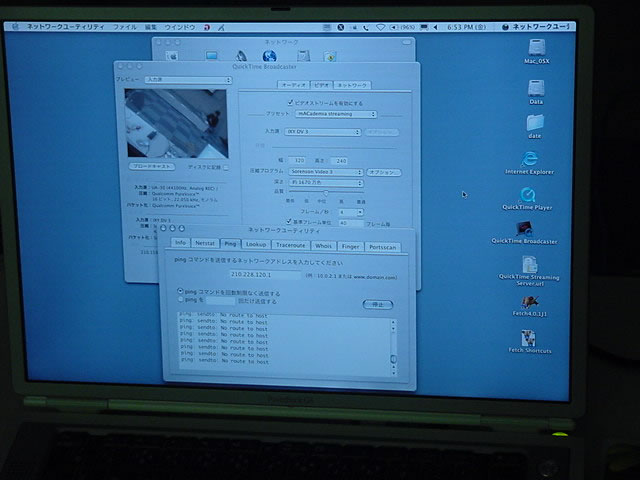Launch Internet Explorer from desktop
Viewport: 640px width, 480px height.
(x=531, y=159)
